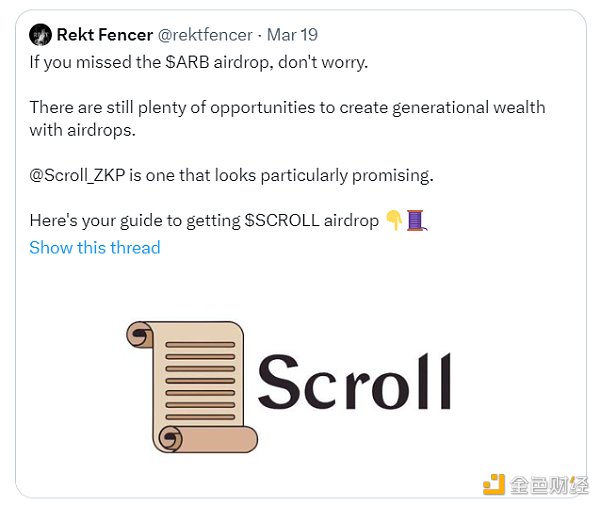
Task: Click the large Scroll wordmark text
Action: click(x=355, y=381)
